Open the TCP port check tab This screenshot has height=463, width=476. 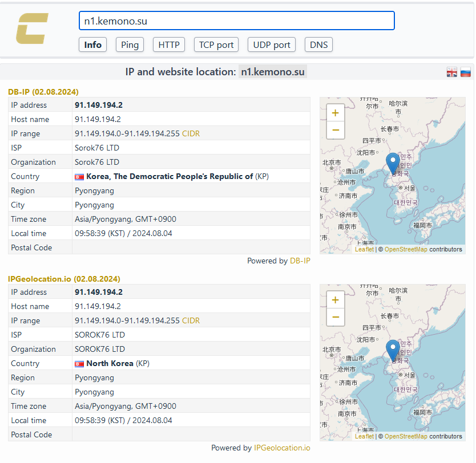pyautogui.click(x=216, y=44)
